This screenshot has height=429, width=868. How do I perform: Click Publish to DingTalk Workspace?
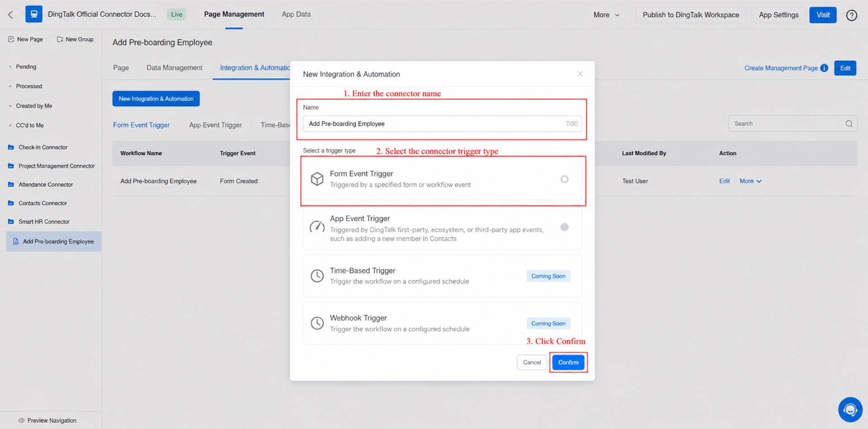pos(691,15)
